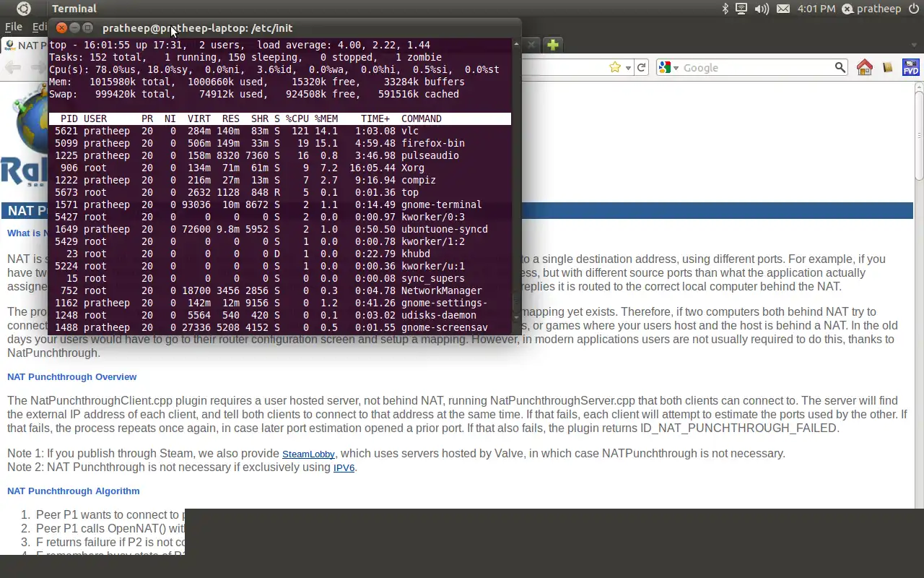
Task: Expand the URL bar history dropdown
Action: point(629,68)
